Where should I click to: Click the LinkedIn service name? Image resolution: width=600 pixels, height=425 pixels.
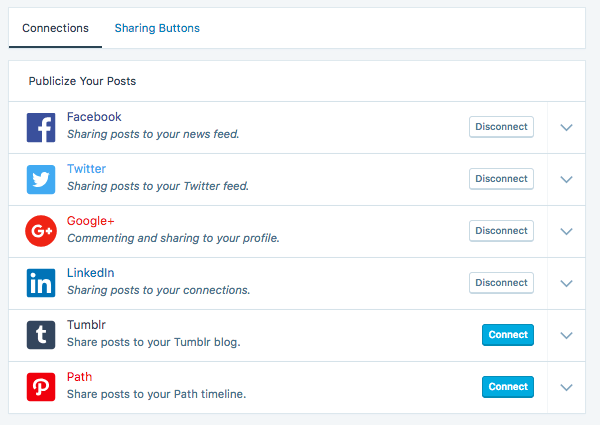91,273
